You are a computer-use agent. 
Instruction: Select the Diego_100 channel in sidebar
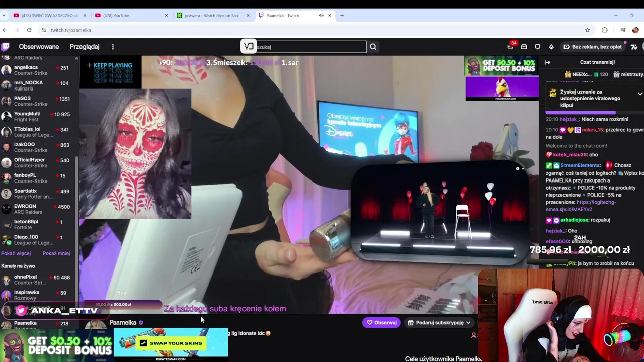point(38,240)
